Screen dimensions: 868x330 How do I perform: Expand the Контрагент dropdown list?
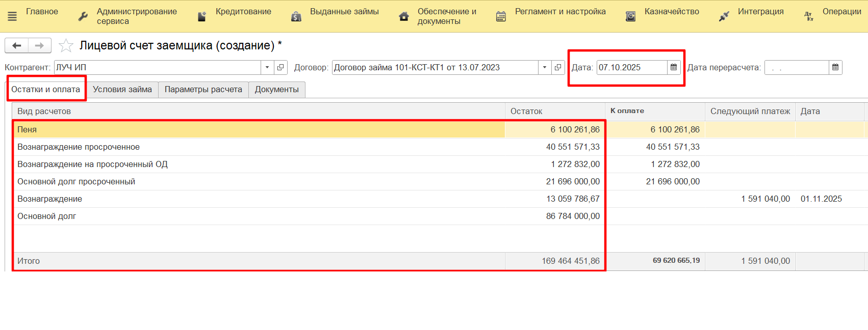pos(267,67)
